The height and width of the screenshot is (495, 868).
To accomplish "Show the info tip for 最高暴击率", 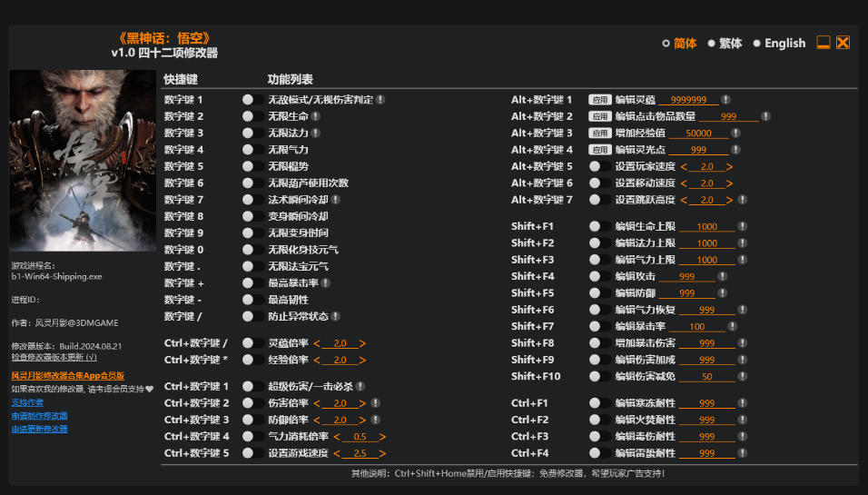I will click(325, 283).
